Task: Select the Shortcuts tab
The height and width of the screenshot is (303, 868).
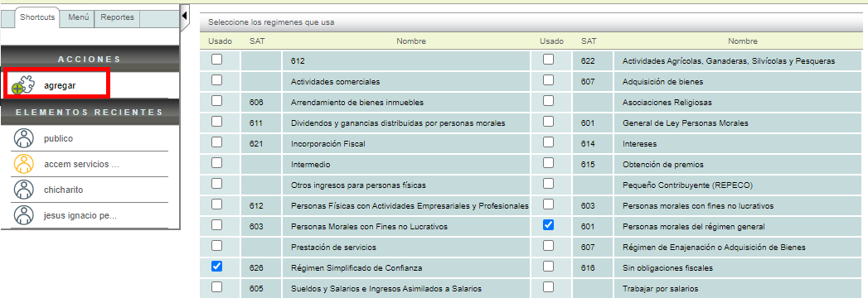Action: click(37, 17)
